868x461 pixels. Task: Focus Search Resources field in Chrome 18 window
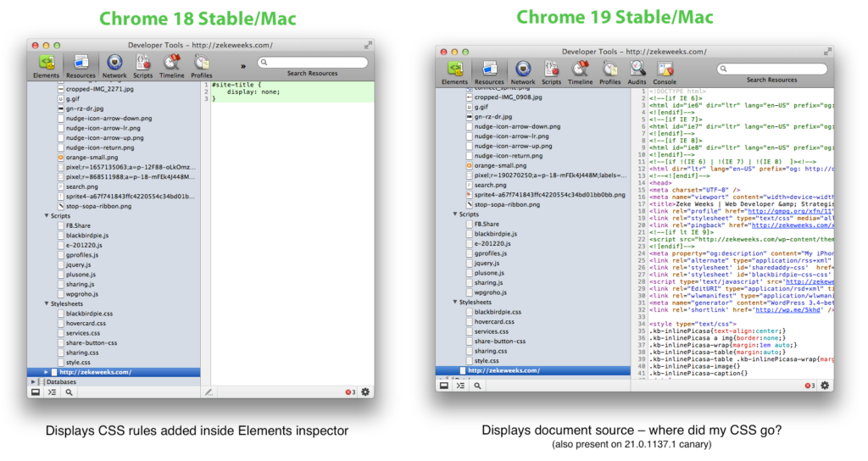pyautogui.click(x=313, y=63)
